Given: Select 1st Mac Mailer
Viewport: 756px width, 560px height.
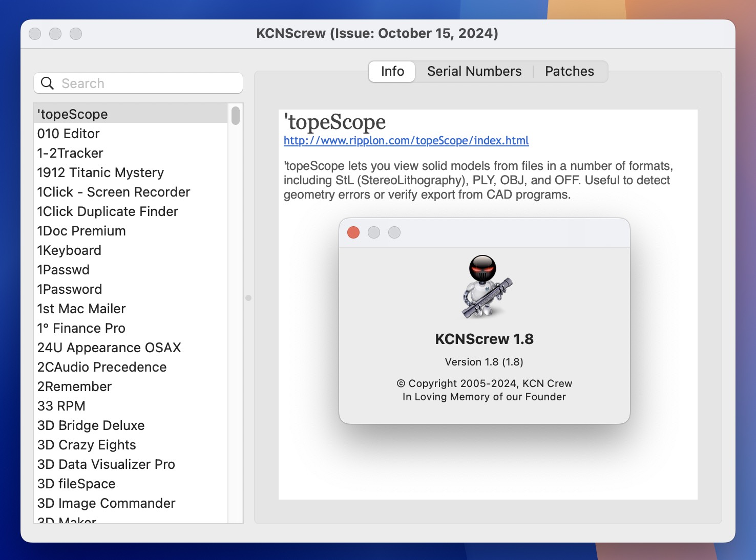Looking at the screenshot, I should (x=131, y=308).
